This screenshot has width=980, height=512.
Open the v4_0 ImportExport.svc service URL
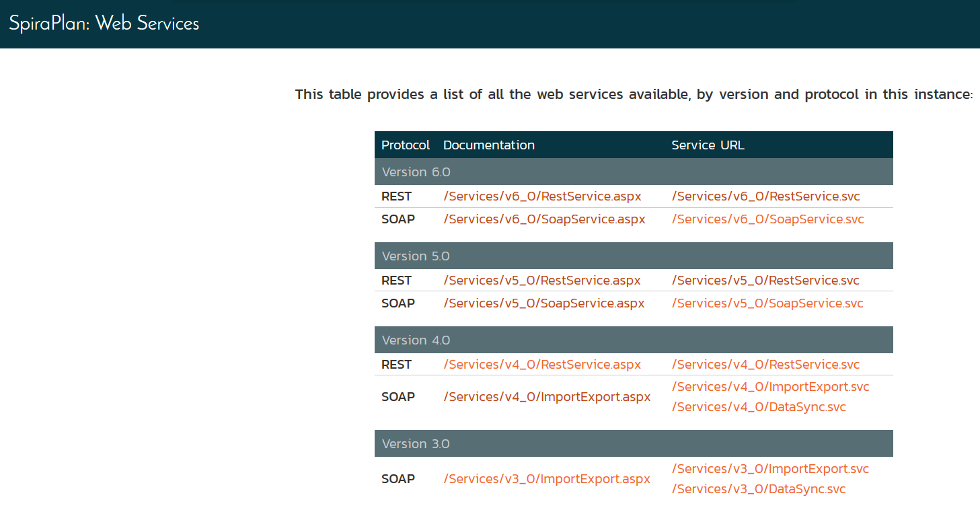click(770, 387)
